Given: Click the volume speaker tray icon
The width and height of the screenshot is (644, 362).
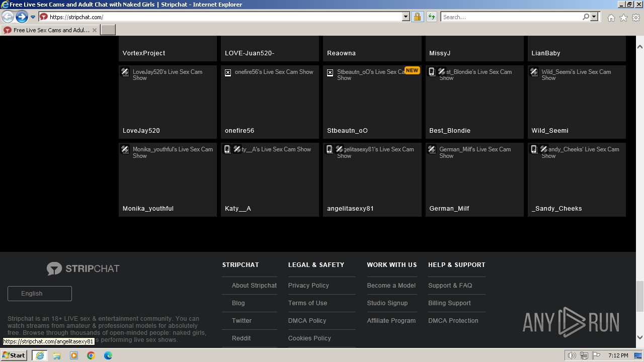Looking at the screenshot, I should tap(572, 355).
